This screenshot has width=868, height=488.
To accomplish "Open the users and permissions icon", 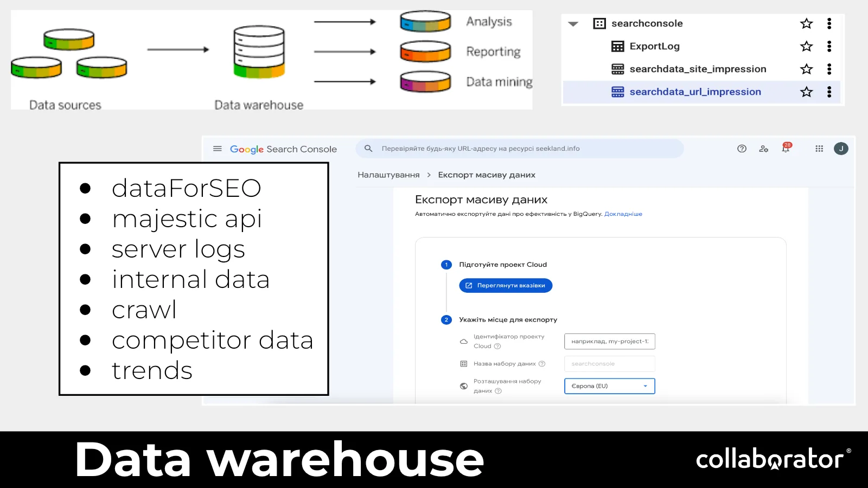I will (764, 149).
